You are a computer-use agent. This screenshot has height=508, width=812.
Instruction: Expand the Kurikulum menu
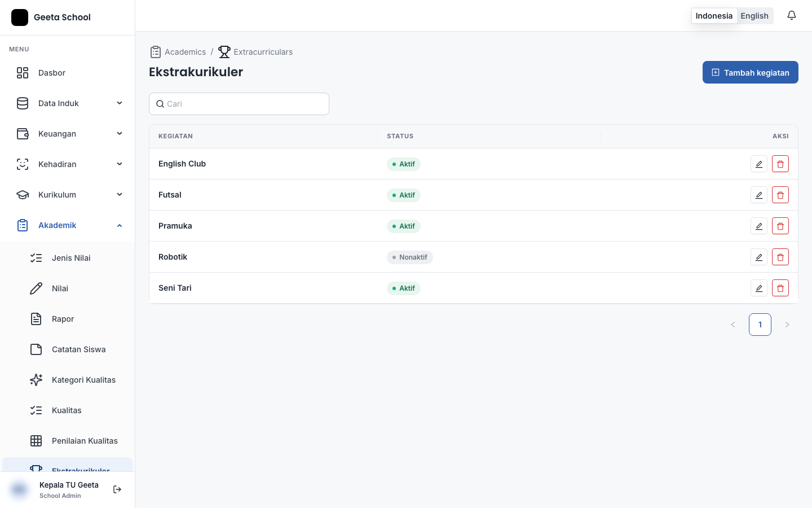tap(68, 195)
